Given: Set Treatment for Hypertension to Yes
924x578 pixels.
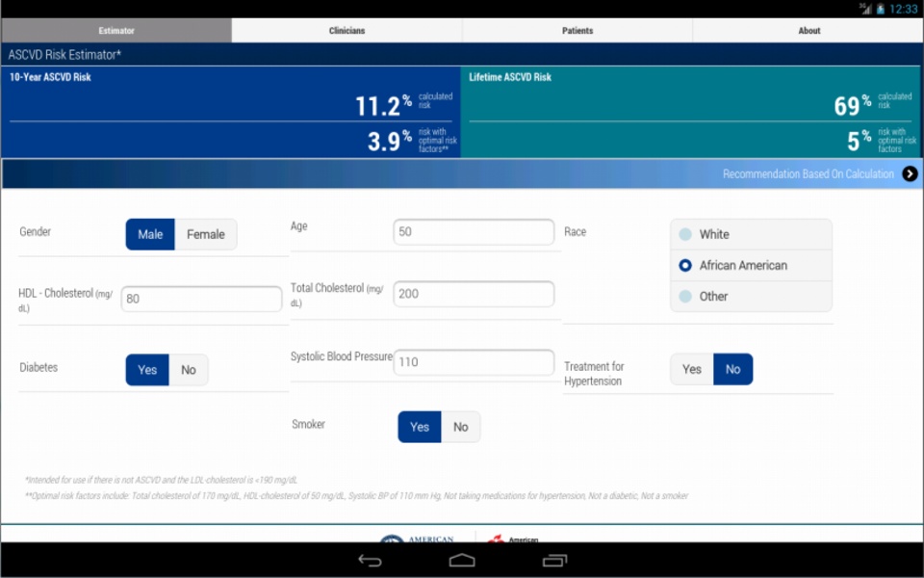Looking at the screenshot, I should tap(692, 369).
